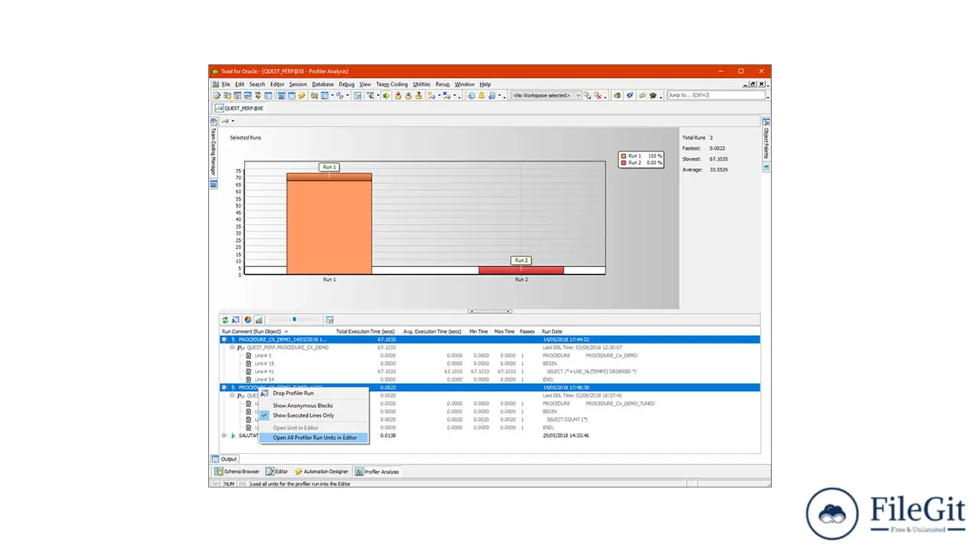The image size is (980, 551).
Task: Switch to pie chart view icon
Action: [248, 320]
